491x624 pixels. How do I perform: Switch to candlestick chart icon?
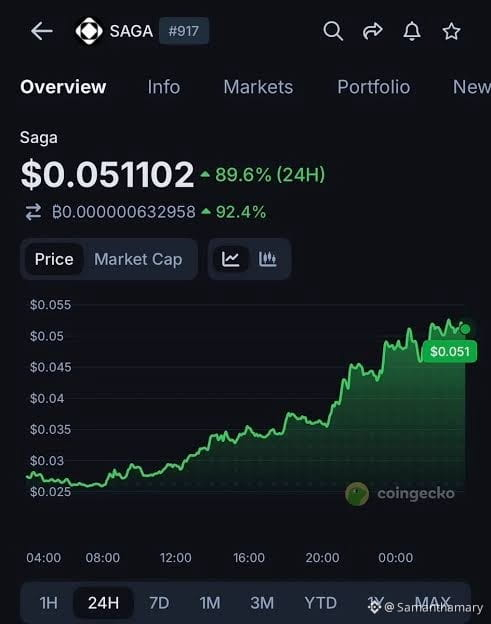coord(267,259)
